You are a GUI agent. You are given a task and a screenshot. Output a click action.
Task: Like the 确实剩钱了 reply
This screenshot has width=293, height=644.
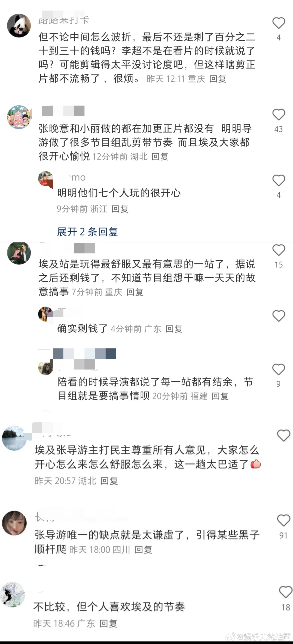click(279, 316)
